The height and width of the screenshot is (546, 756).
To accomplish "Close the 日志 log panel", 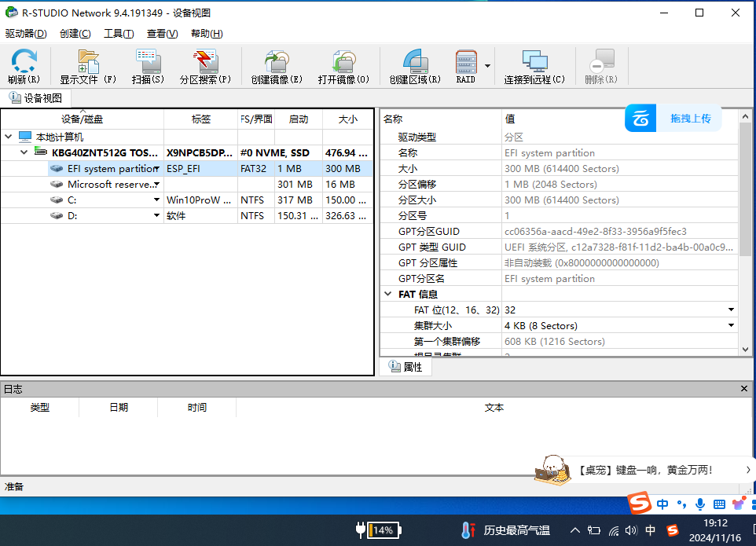I will pyautogui.click(x=745, y=389).
